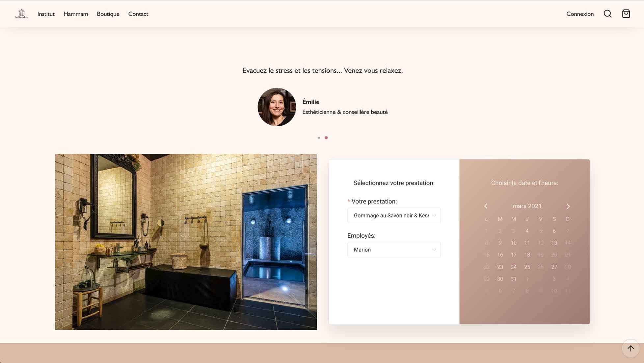Pick March 17 on the calendar
Image resolution: width=644 pixels, height=363 pixels.
click(x=514, y=255)
